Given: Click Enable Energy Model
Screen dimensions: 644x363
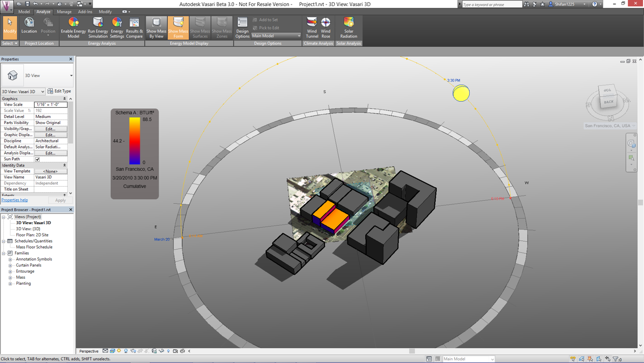Looking at the screenshot, I should (x=73, y=27).
